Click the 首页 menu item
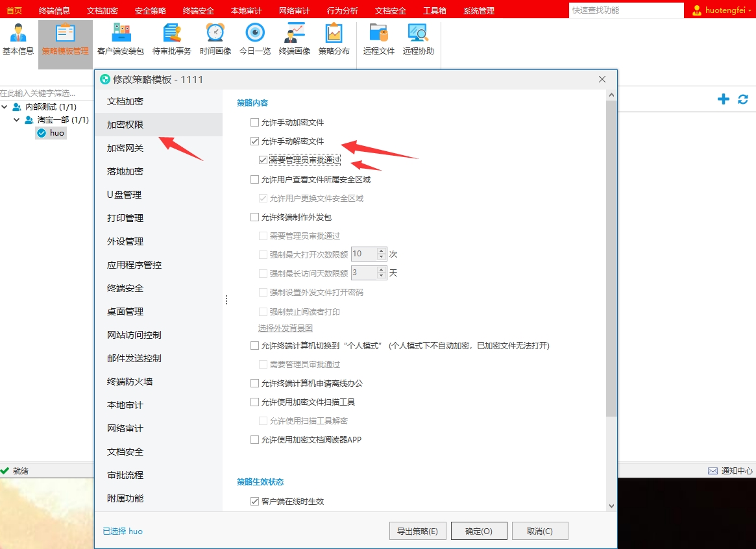This screenshot has width=756, height=549. [14, 10]
